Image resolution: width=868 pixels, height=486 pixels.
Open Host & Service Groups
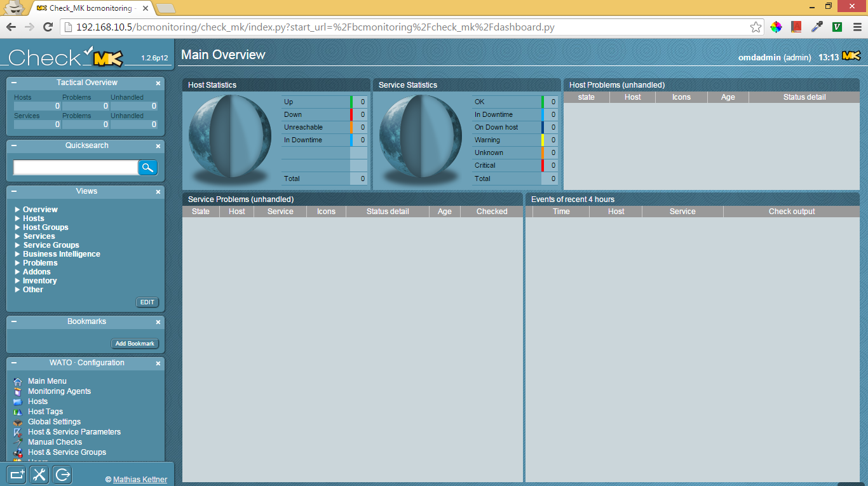(67, 452)
